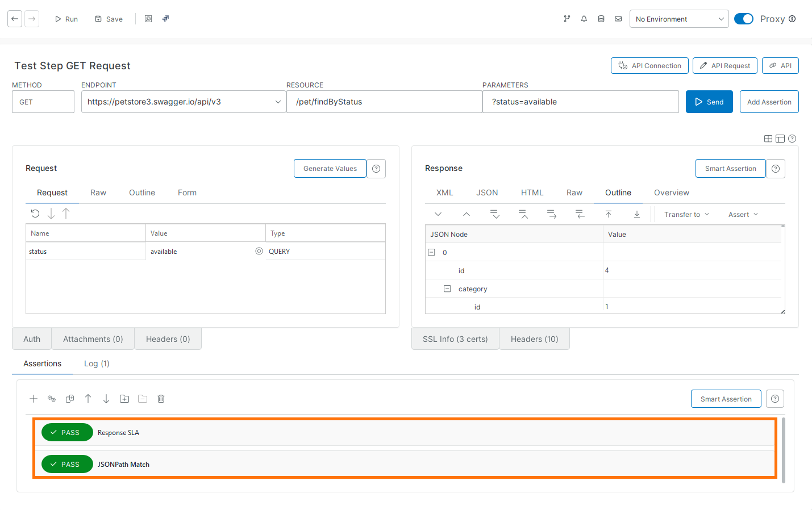Click the /pet/findByStatus resource field
Viewport: 812px width, 510px height.
pos(384,102)
